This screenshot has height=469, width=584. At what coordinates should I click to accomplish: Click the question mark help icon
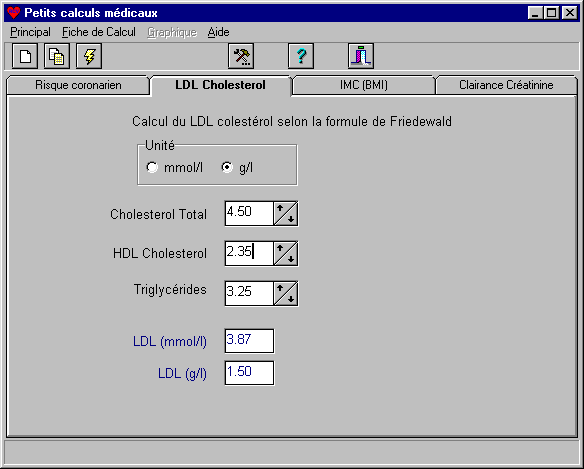[x=301, y=56]
